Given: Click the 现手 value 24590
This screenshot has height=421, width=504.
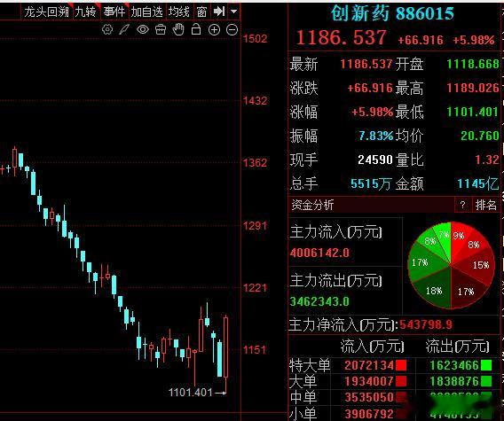Looking at the screenshot, I should tap(375, 160).
